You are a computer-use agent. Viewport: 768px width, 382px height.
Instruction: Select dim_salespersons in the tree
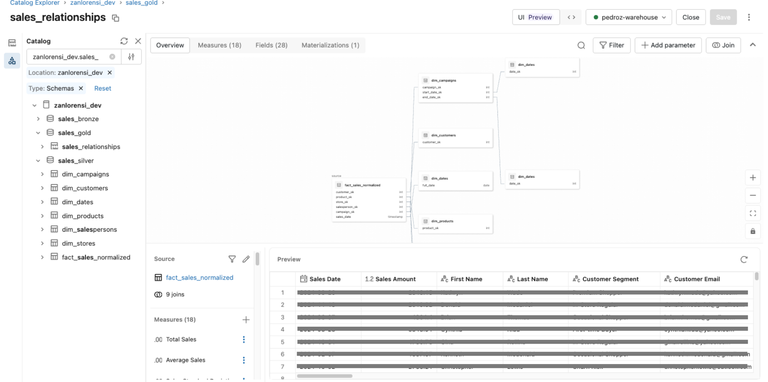89,230
